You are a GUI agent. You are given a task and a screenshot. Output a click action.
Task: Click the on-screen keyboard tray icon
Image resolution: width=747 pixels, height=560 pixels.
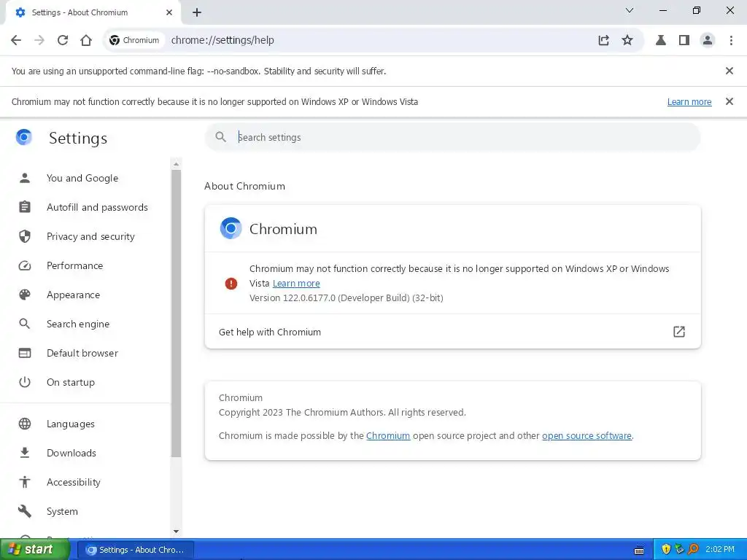click(x=639, y=550)
